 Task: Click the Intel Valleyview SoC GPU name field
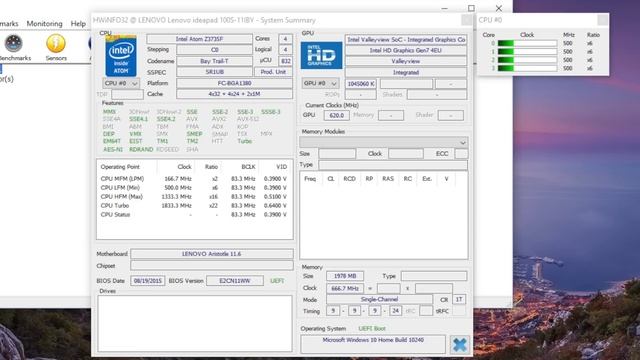(406, 40)
